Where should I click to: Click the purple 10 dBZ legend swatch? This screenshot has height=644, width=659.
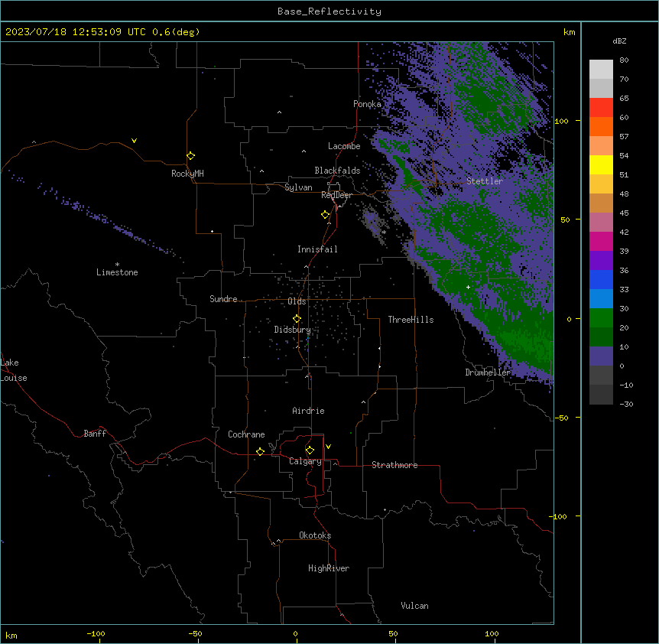point(601,356)
